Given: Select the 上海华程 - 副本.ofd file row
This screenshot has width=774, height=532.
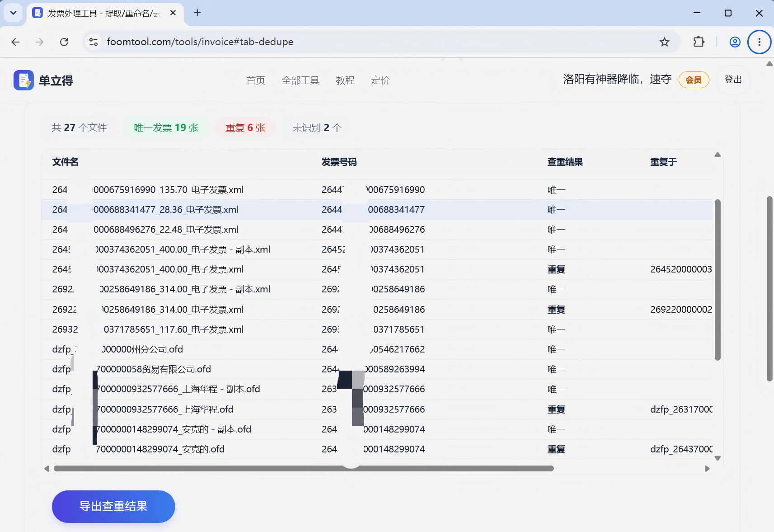Looking at the screenshot, I should tap(377, 389).
